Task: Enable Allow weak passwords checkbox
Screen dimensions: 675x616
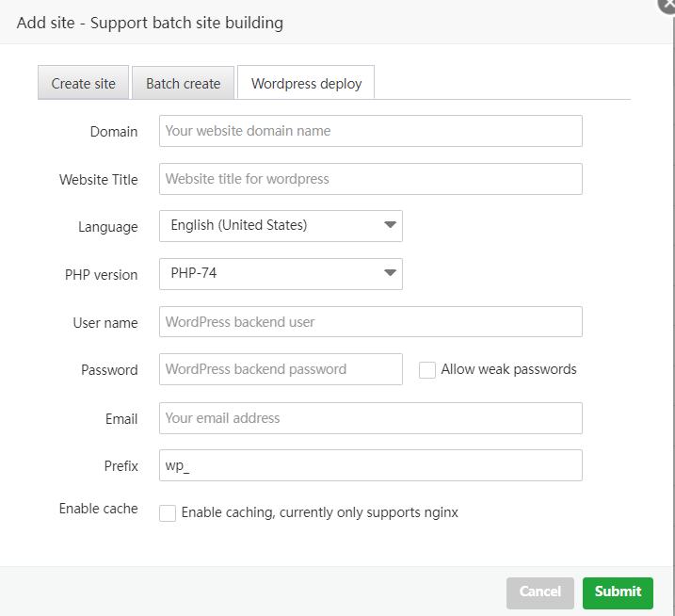Action: pyautogui.click(x=427, y=370)
